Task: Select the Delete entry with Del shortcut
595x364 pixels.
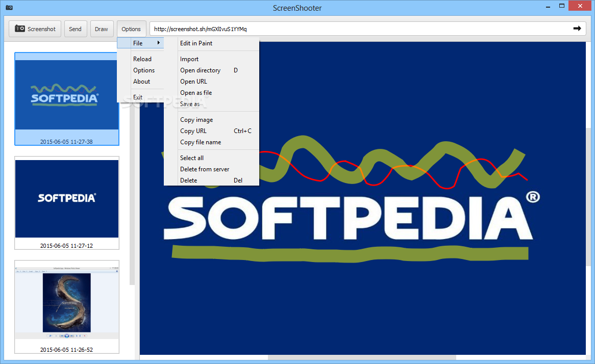Action: (211, 180)
